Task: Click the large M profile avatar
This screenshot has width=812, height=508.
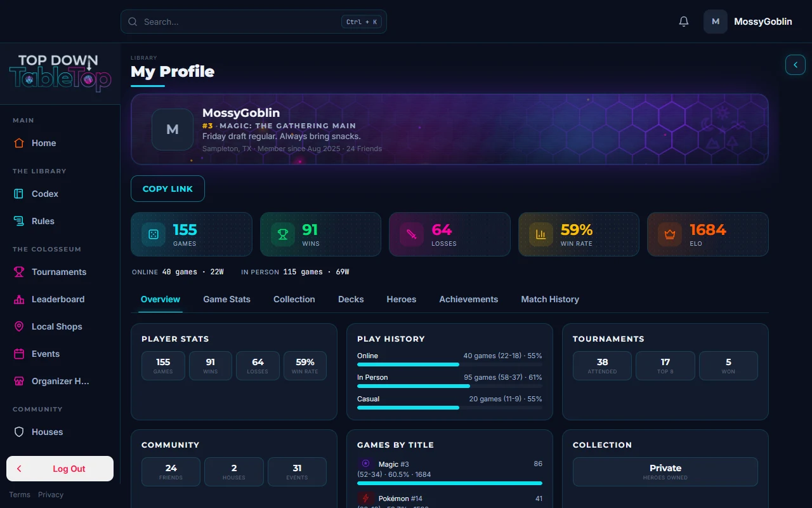Action: pos(173,130)
